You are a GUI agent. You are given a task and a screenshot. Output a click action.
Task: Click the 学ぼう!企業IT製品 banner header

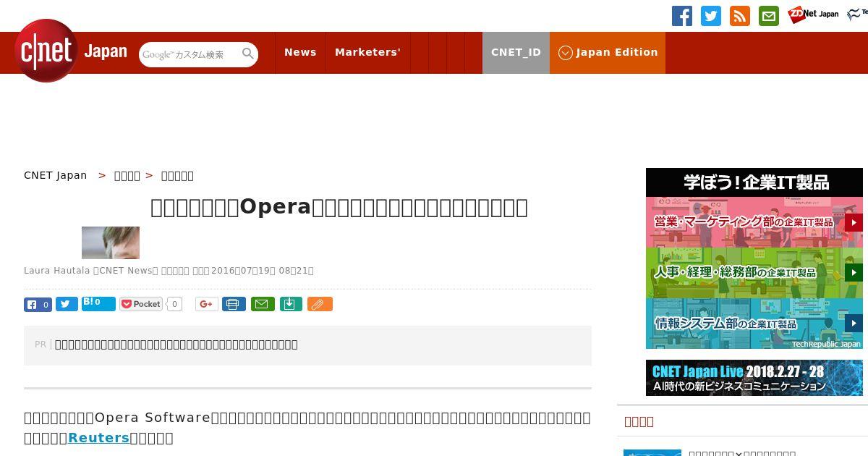pos(754,182)
